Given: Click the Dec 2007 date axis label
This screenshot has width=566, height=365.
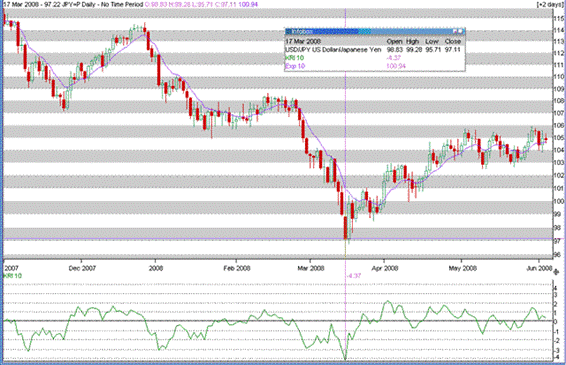Looking at the screenshot, I should 82,268.
